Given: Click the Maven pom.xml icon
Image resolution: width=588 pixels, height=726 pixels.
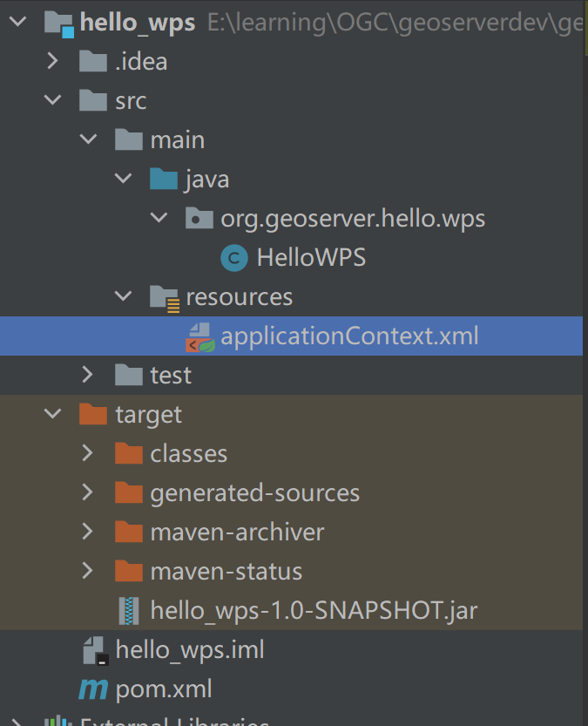Looking at the screenshot, I should [x=93, y=689].
